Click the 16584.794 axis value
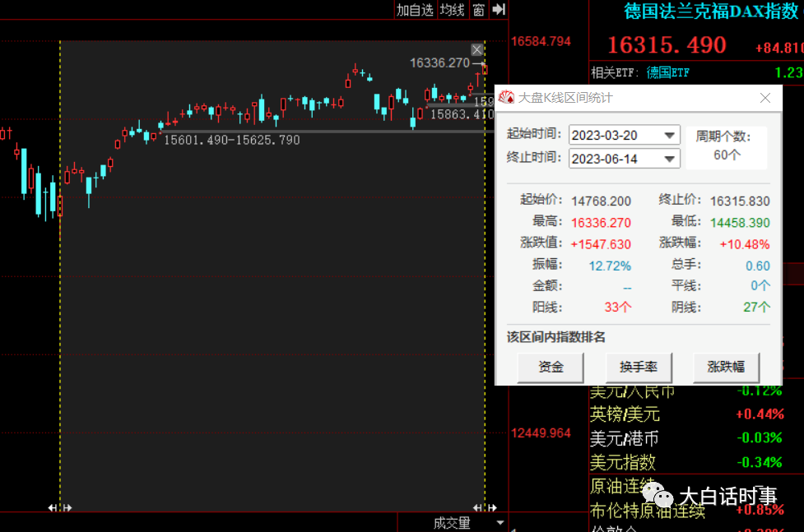 click(541, 41)
